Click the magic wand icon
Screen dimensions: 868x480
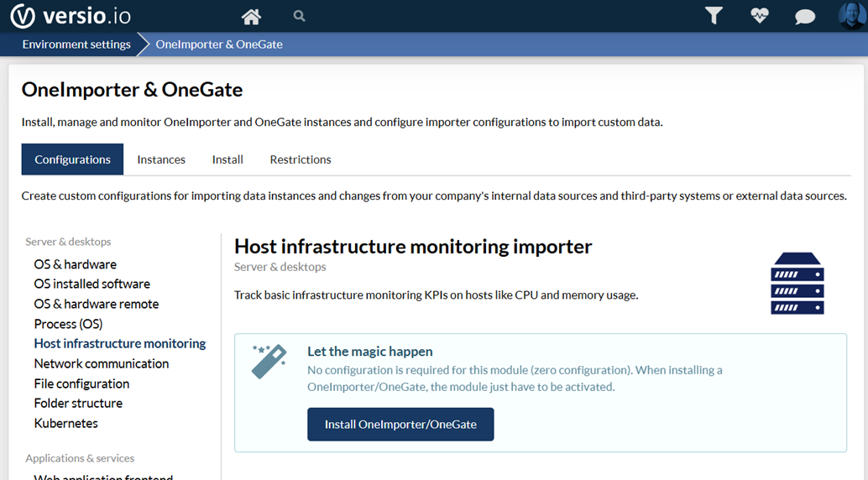[x=269, y=362]
